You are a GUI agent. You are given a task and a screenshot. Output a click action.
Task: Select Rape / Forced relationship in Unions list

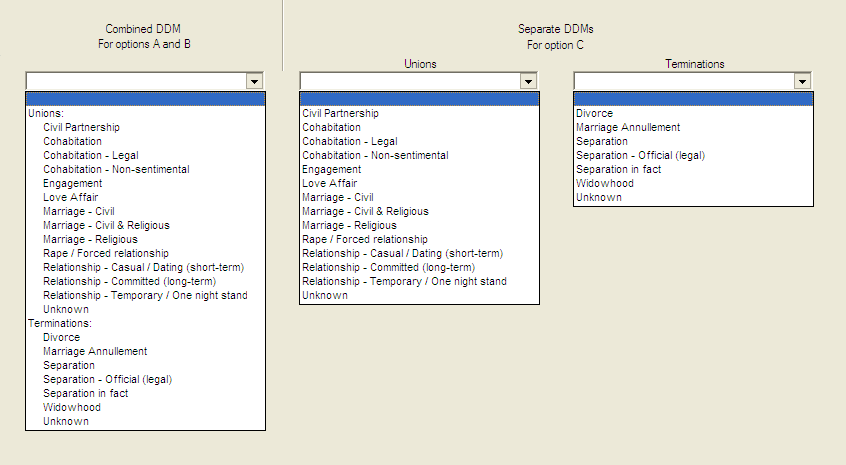(364, 239)
